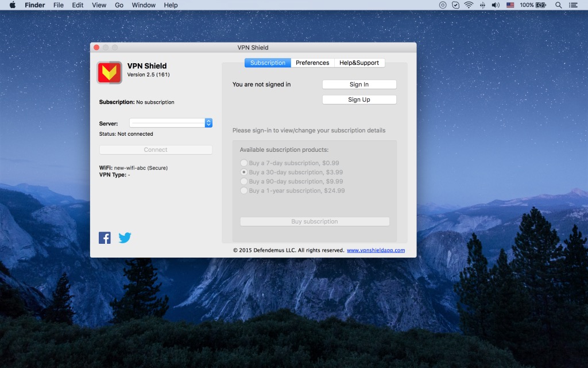Open the Apple menu
This screenshot has height=368, width=588.
(13, 5)
